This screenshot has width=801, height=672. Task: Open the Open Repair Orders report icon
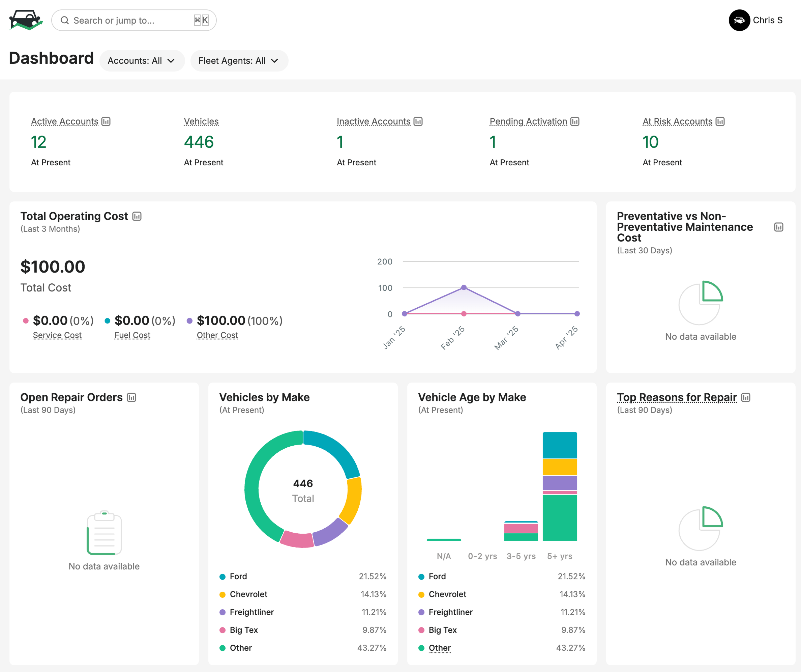(131, 397)
